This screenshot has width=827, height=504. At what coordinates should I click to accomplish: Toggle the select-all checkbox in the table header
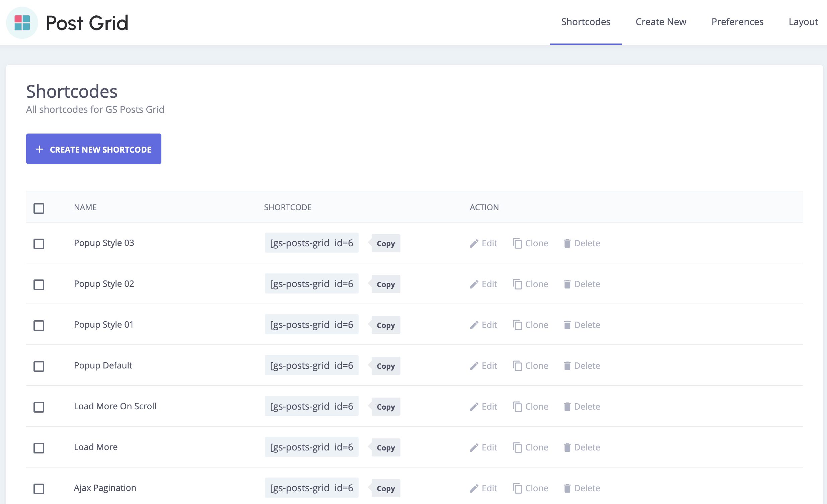click(39, 208)
